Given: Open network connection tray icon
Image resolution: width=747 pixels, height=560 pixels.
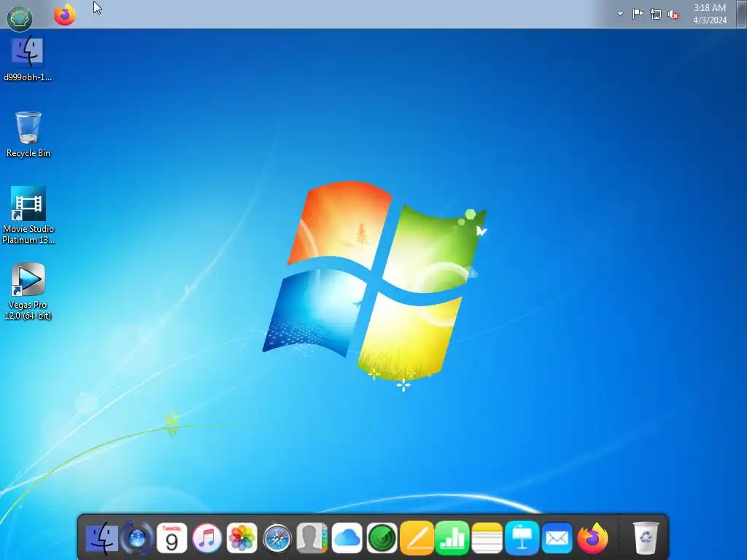Looking at the screenshot, I should [x=656, y=15].
